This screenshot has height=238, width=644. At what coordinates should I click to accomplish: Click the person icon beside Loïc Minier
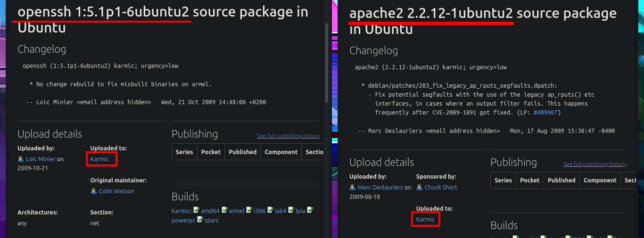pos(21,159)
